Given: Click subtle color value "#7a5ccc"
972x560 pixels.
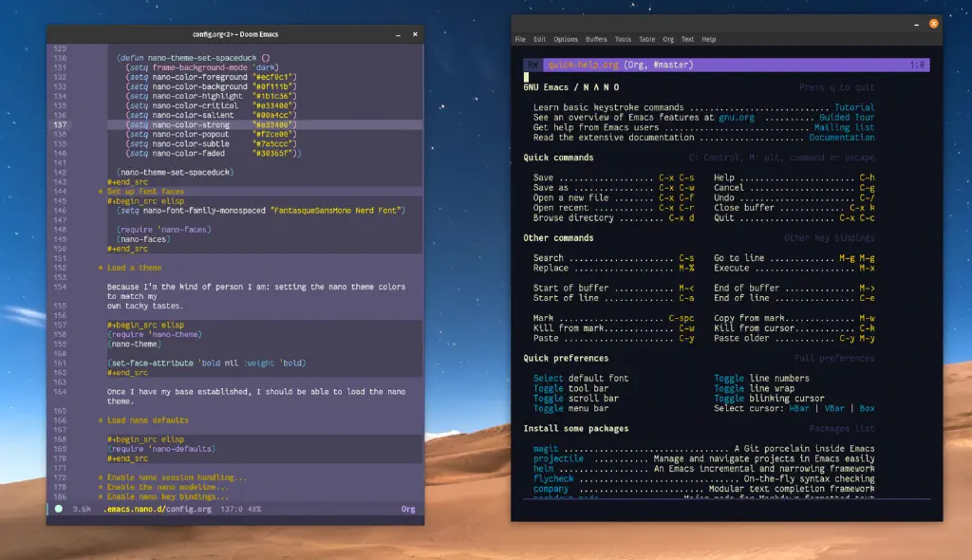Looking at the screenshot, I should point(274,143).
